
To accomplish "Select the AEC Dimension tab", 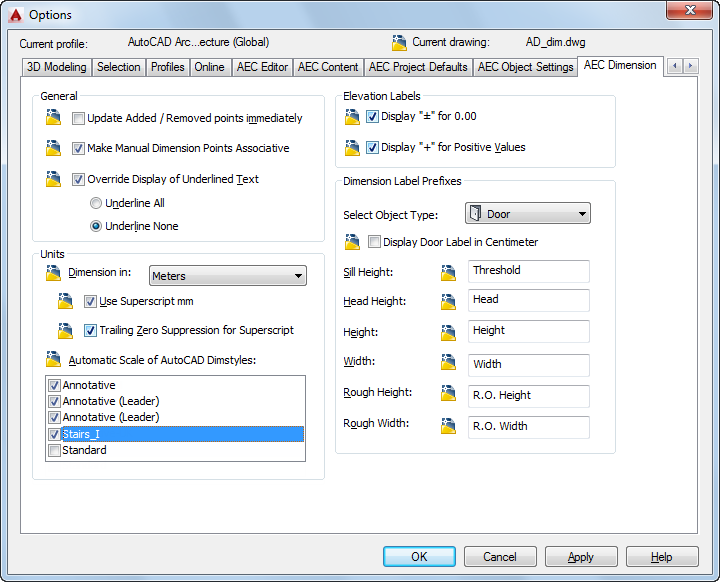I will point(620,66).
